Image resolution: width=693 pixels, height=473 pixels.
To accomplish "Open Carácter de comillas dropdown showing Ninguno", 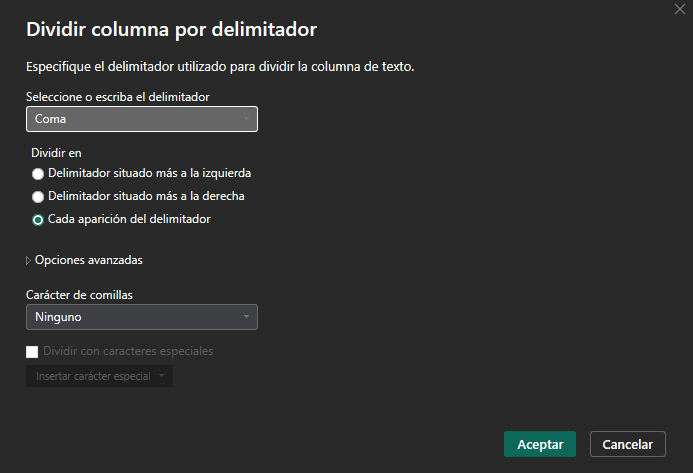I will 142,317.
